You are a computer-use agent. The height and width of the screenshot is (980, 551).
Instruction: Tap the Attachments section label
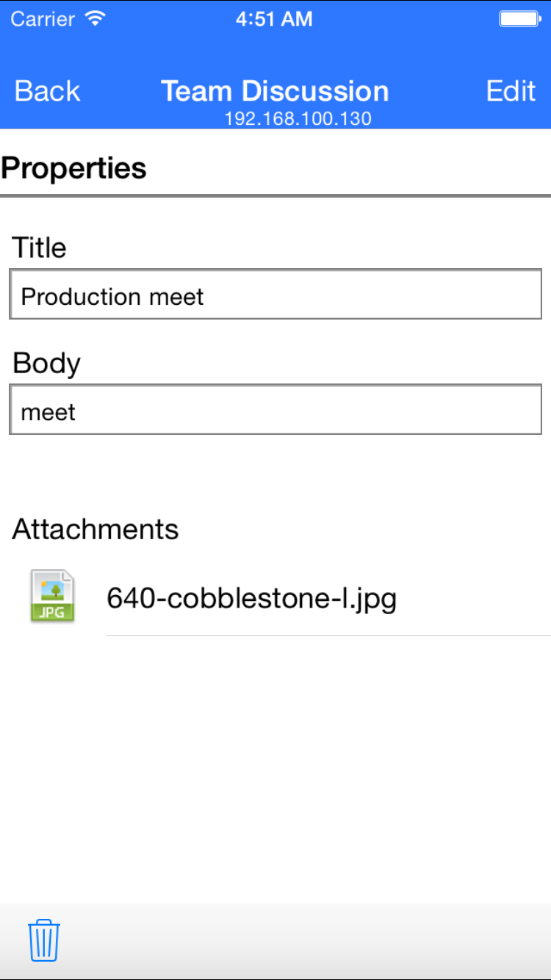(96, 529)
